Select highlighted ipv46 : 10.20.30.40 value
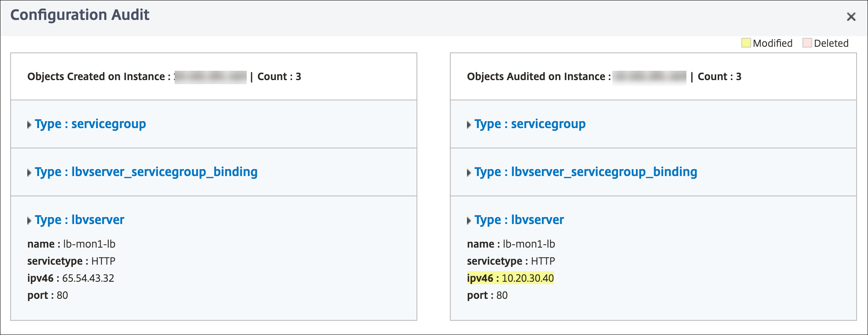 click(511, 278)
